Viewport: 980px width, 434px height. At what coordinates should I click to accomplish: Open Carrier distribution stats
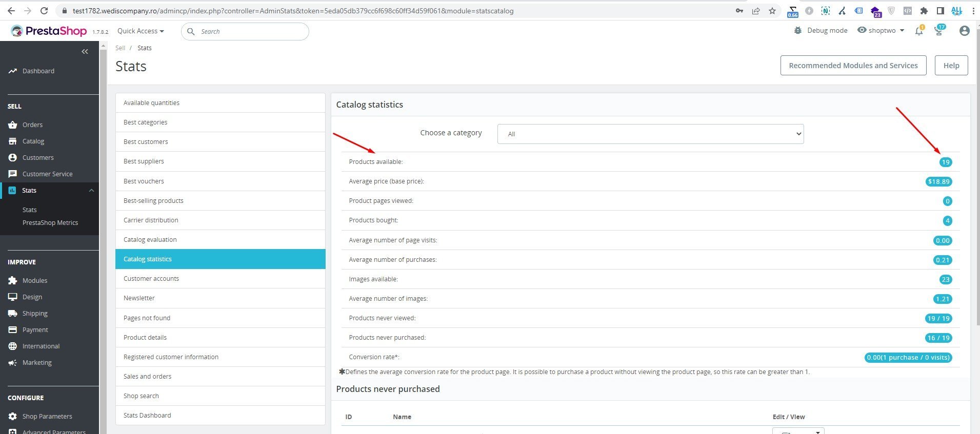(x=221, y=220)
